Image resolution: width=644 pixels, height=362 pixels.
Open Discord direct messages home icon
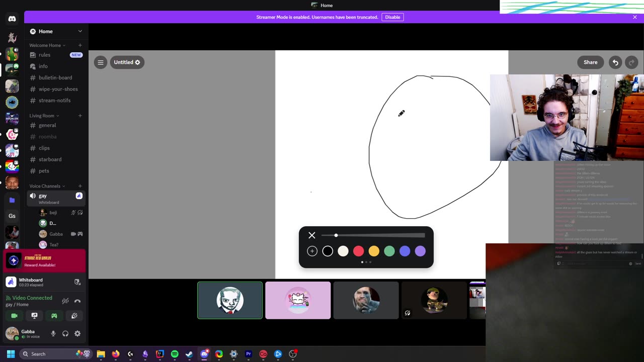[12, 19]
